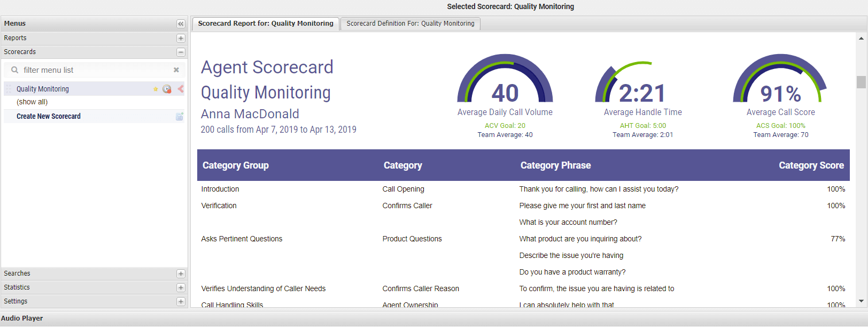Viewport: 868px width, 327px height.
Task: Click the search magnifier in menu filter
Action: pyautogui.click(x=14, y=70)
